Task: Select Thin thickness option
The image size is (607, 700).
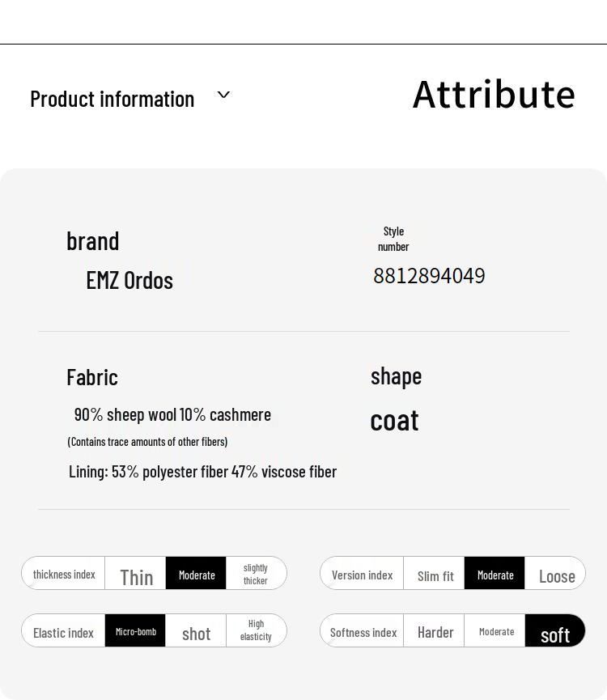Action: click(136, 575)
